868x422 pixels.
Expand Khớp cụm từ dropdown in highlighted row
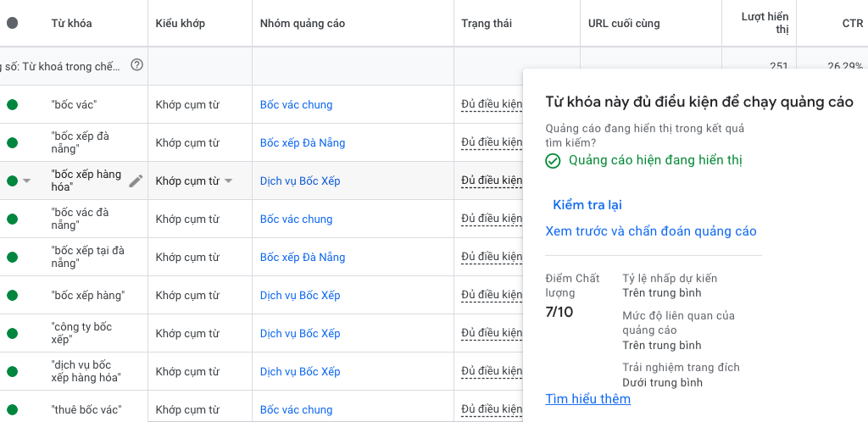pyautogui.click(x=228, y=181)
